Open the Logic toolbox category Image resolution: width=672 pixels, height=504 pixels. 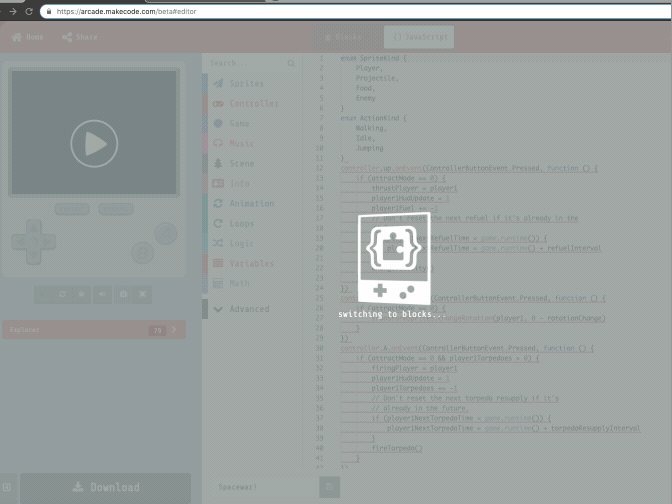[x=252, y=243]
